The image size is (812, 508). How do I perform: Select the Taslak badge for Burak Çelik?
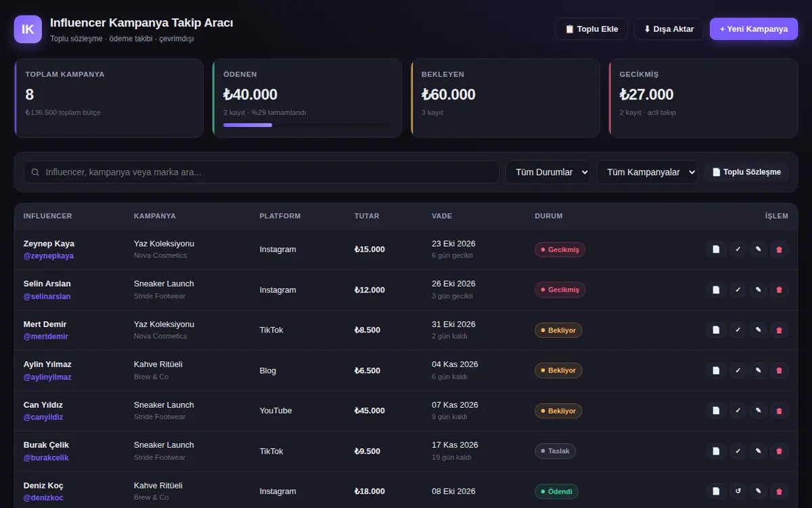pos(556,451)
